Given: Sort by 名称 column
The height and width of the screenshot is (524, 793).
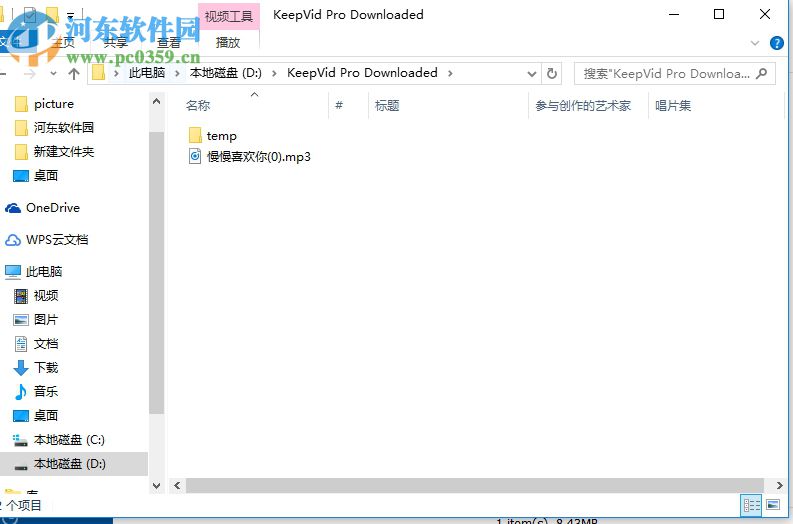Looking at the screenshot, I should (x=198, y=106).
